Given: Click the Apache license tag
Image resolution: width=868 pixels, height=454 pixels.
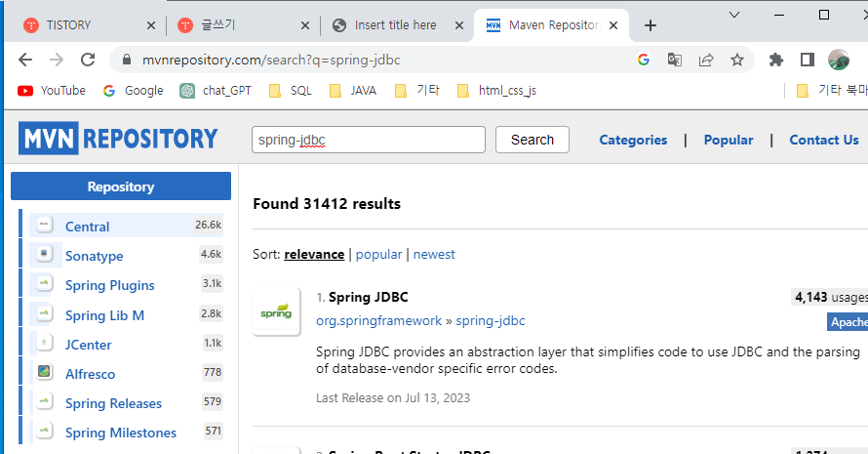Looking at the screenshot, I should coord(848,322).
